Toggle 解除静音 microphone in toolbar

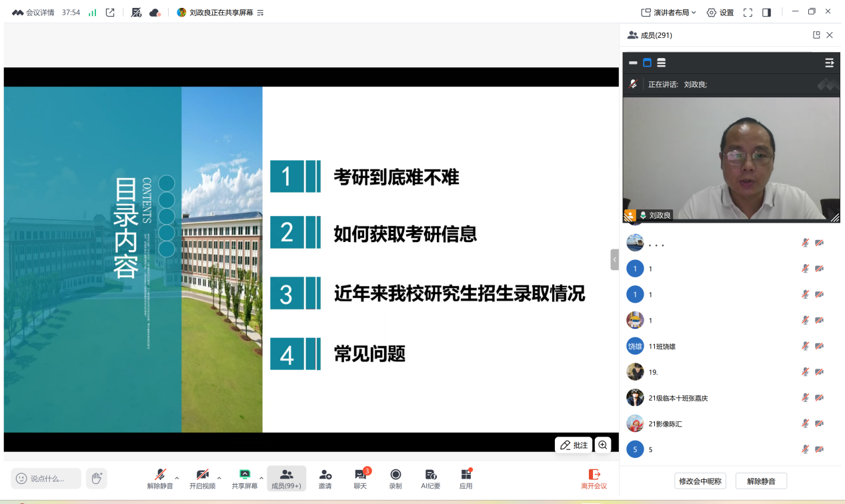159,478
